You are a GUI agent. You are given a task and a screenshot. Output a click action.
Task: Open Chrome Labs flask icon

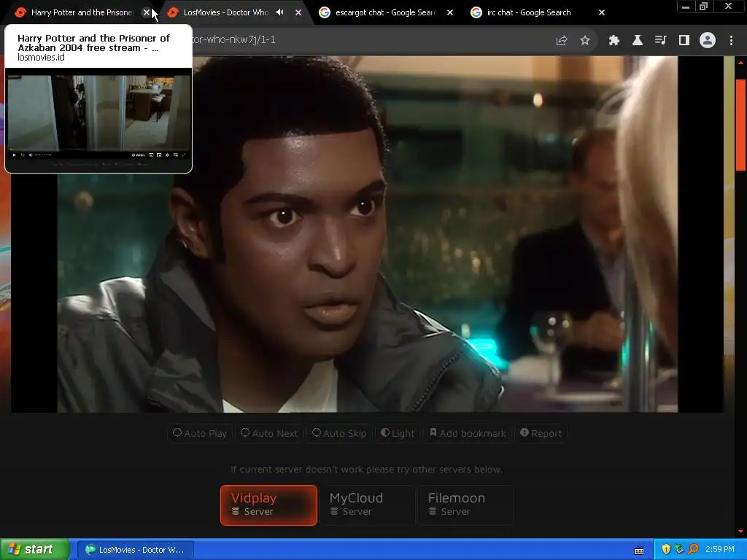click(x=638, y=41)
